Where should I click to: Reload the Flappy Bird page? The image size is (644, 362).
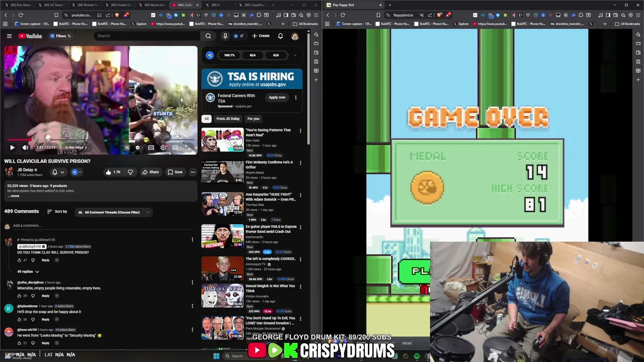343,15
